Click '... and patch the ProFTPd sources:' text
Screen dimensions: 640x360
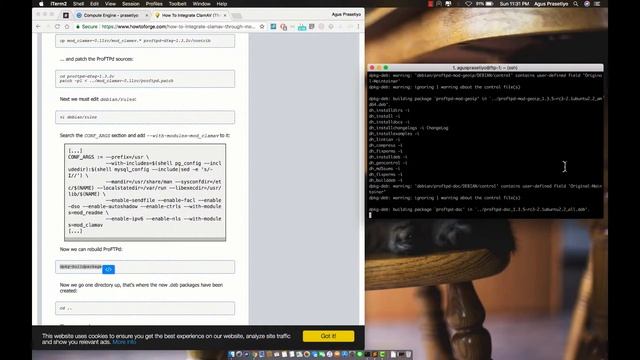tap(96, 59)
